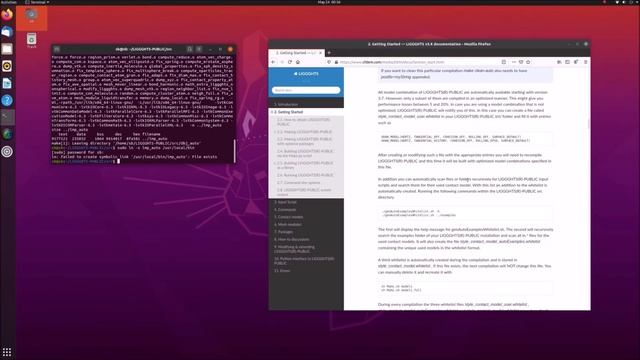Open the Files manager from the dock
The height and width of the screenshot is (360, 640).
point(7,49)
